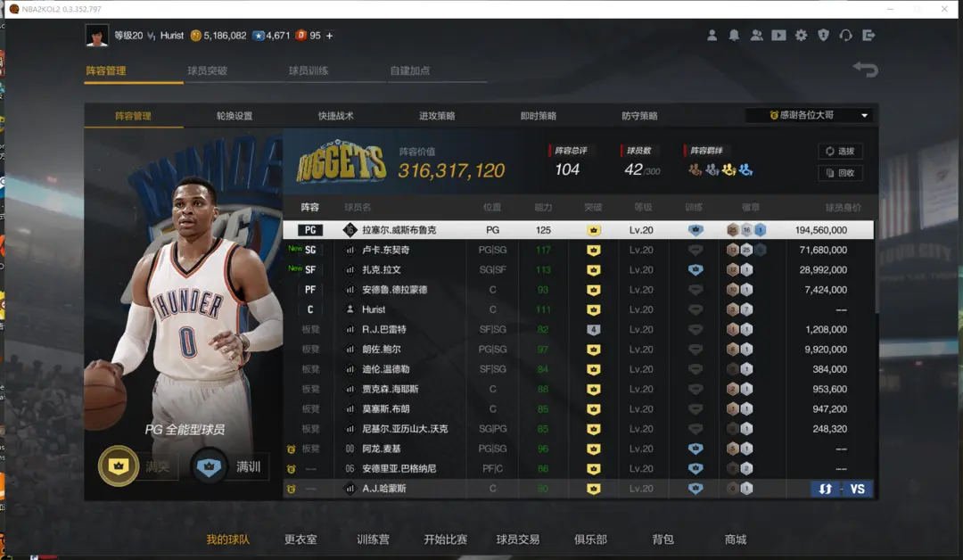Select player row 莫塞斯.布朗
The image size is (963, 560).
pos(578,409)
